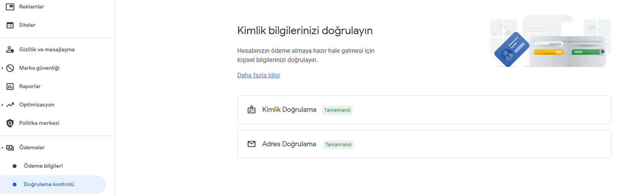Collapse the Ödemeler section arrow
This screenshot has height=196, width=644.
[2, 148]
